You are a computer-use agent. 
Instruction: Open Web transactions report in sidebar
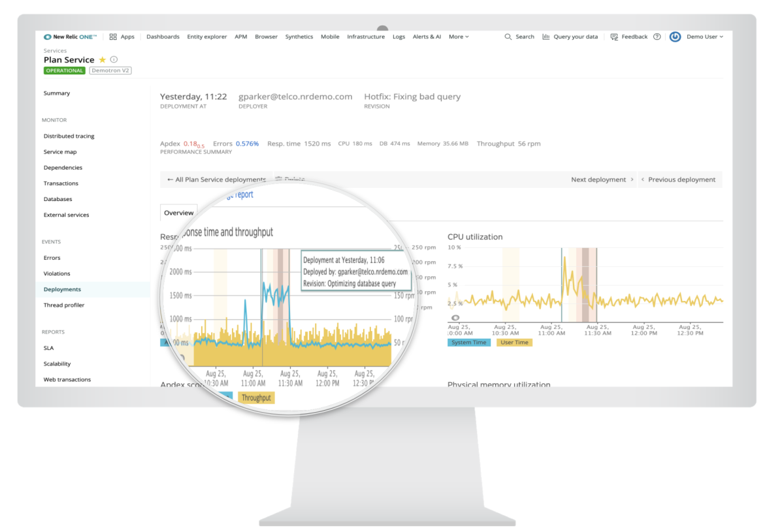tap(67, 379)
